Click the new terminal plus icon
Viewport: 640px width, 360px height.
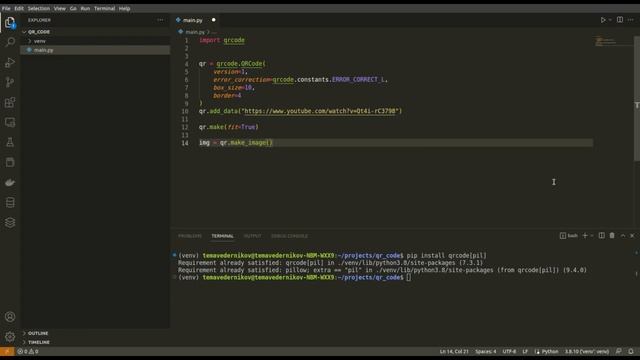click(x=585, y=236)
